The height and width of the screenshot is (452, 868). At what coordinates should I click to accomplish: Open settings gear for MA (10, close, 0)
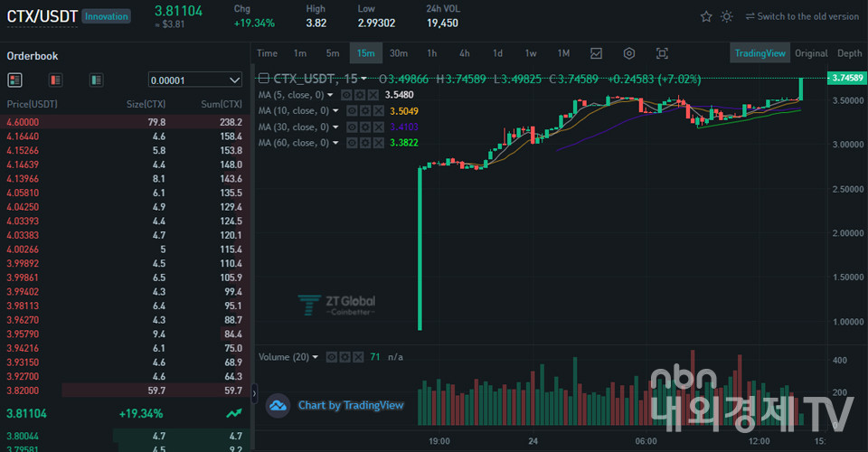click(x=365, y=111)
